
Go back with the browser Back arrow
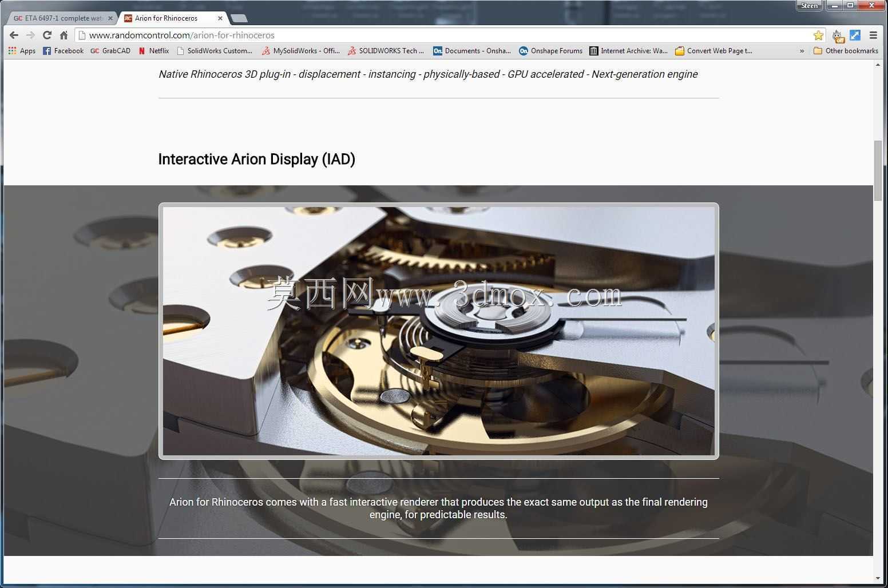pos(14,35)
